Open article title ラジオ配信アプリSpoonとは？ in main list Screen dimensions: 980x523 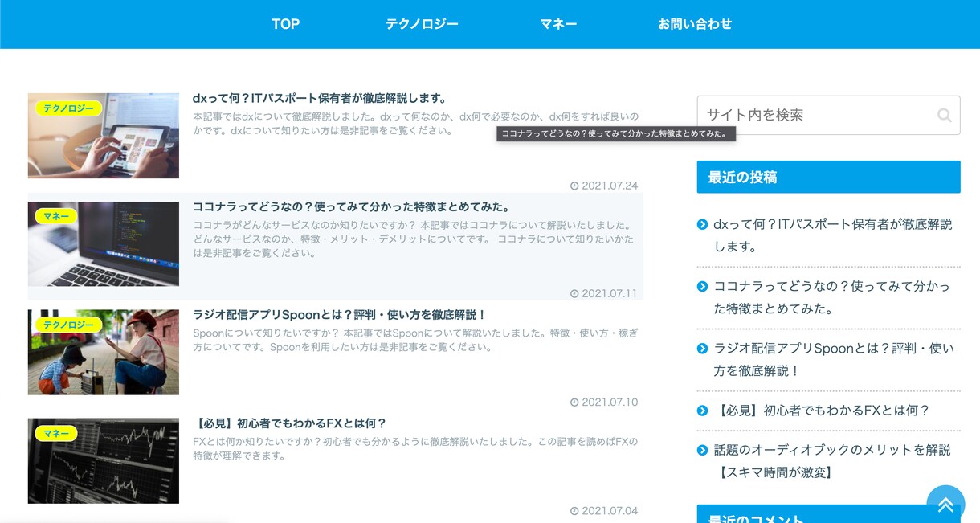point(340,315)
